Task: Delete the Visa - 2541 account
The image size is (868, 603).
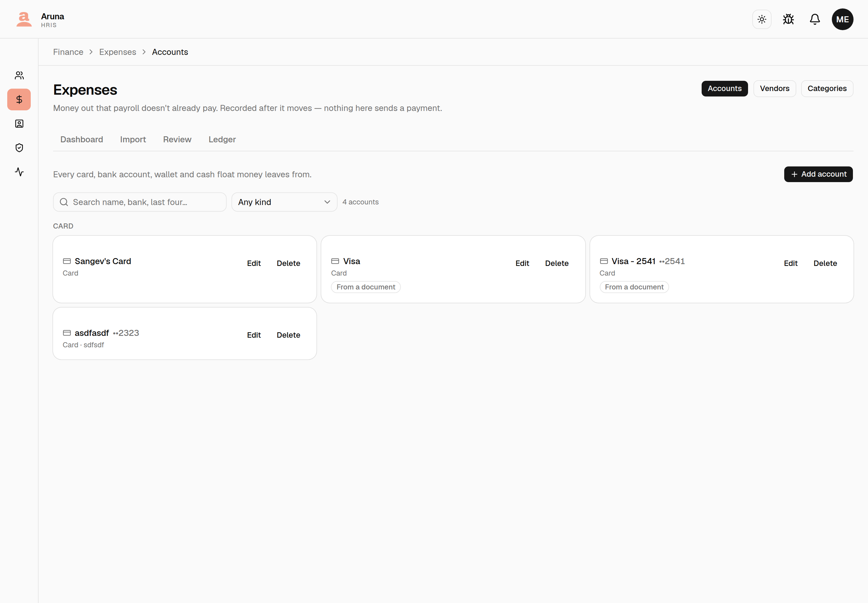Action: tap(825, 263)
